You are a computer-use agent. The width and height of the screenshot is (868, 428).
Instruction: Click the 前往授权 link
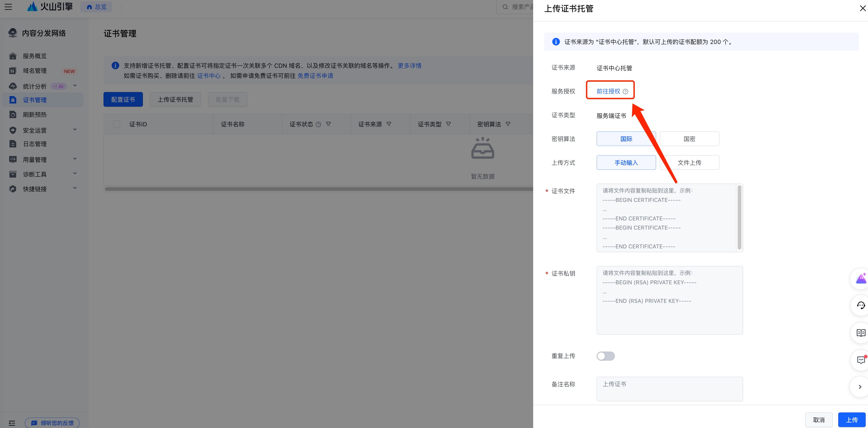coord(608,91)
